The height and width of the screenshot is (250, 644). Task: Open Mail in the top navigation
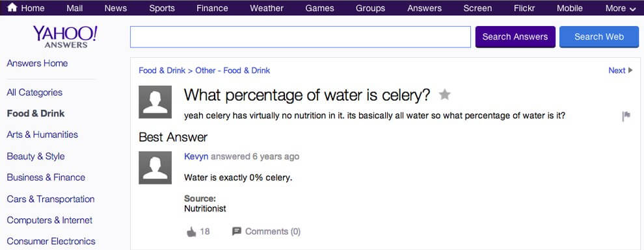coord(74,8)
